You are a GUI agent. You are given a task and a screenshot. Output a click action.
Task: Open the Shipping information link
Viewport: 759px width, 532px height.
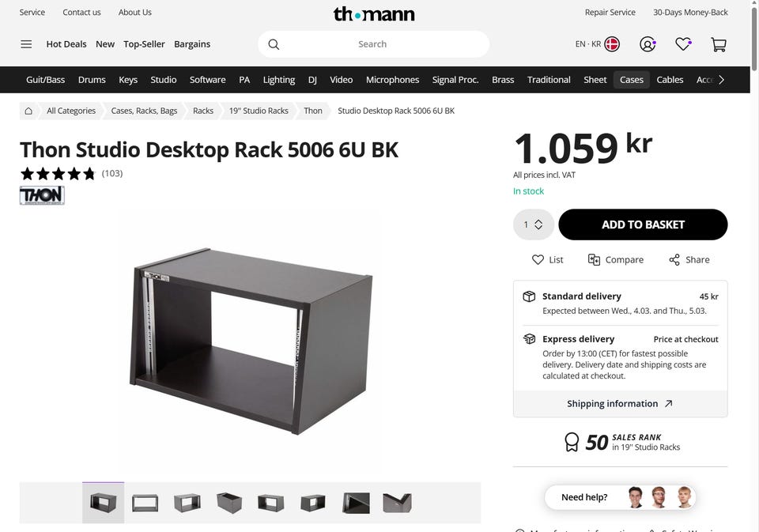[x=620, y=404]
